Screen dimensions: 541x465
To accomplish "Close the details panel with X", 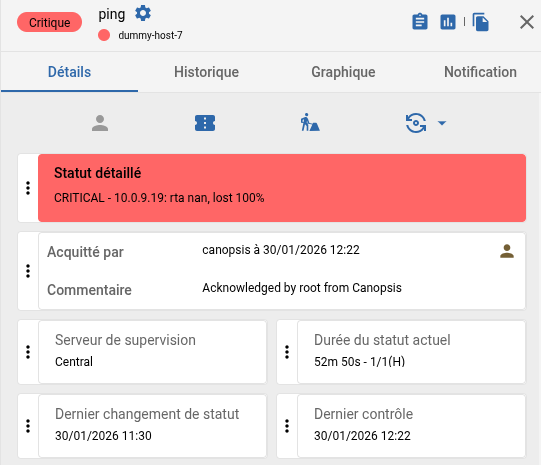I will (x=527, y=22).
